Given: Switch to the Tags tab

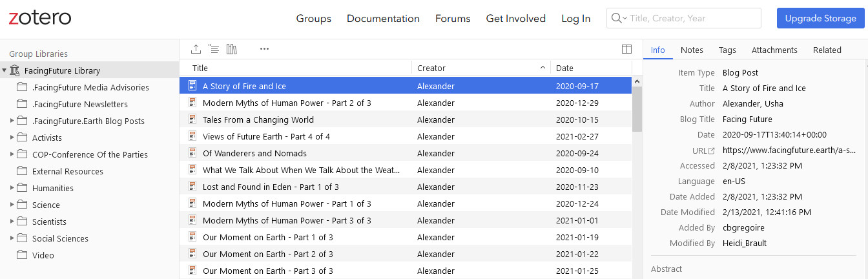Looking at the screenshot, I should [727, 50].
